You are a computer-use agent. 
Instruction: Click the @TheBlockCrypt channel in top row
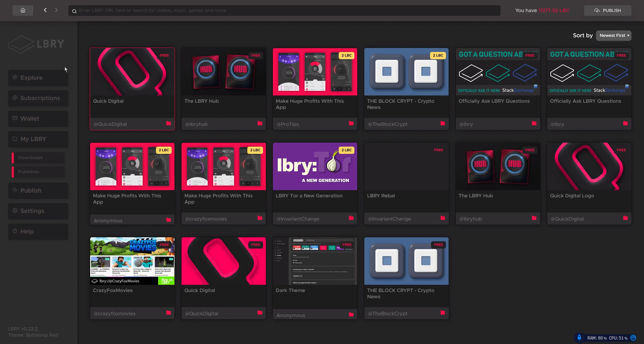[387, 124]
